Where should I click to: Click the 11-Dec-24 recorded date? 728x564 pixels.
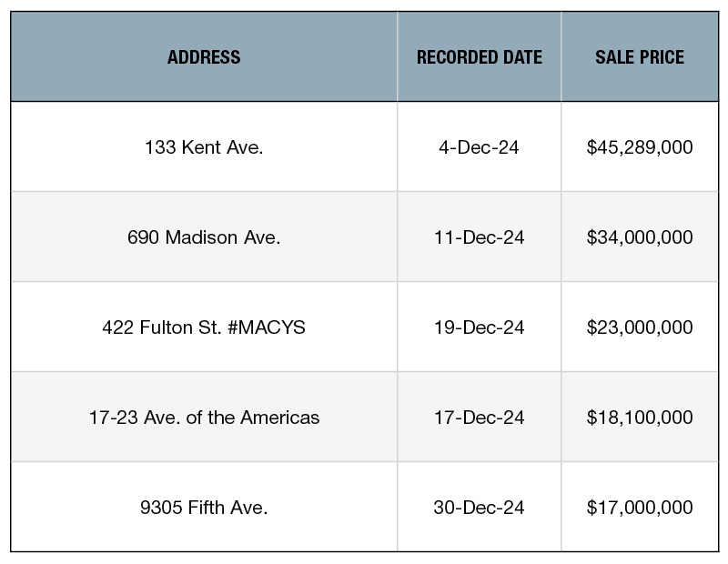click(480, 237)
